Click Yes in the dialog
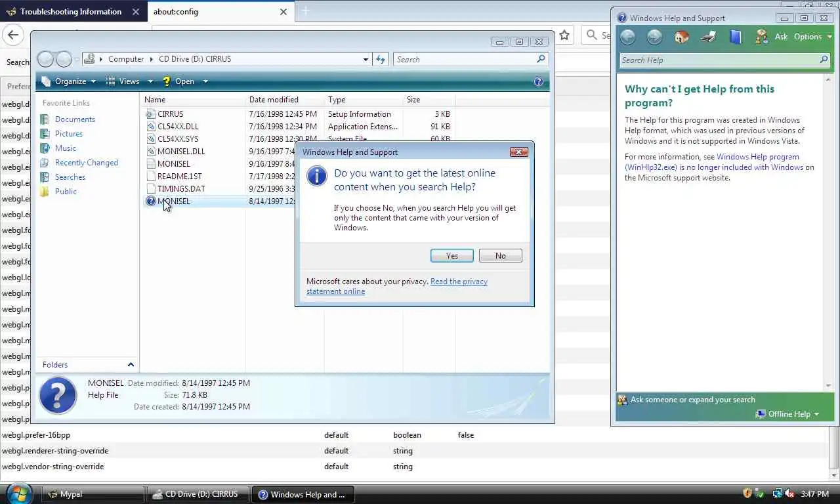Screen dimensions: 840x504 pos(452,256)
